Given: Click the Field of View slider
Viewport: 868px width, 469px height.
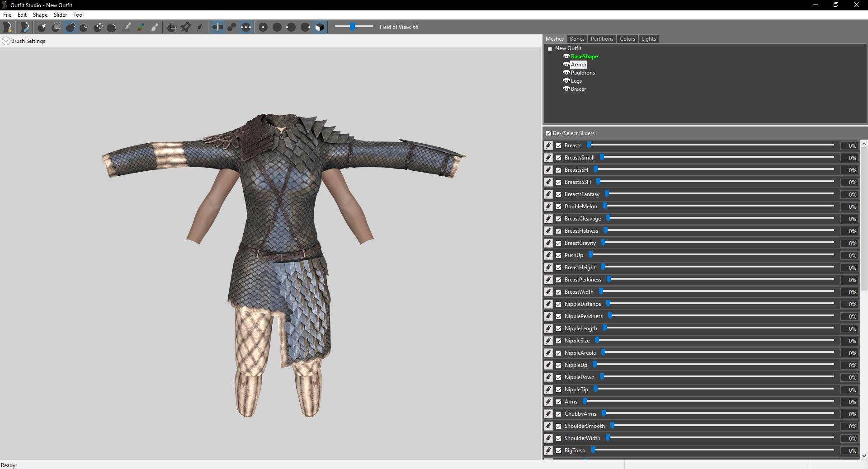Looking at the screenshot, I should pyautogui.click(x=353, y=27).
